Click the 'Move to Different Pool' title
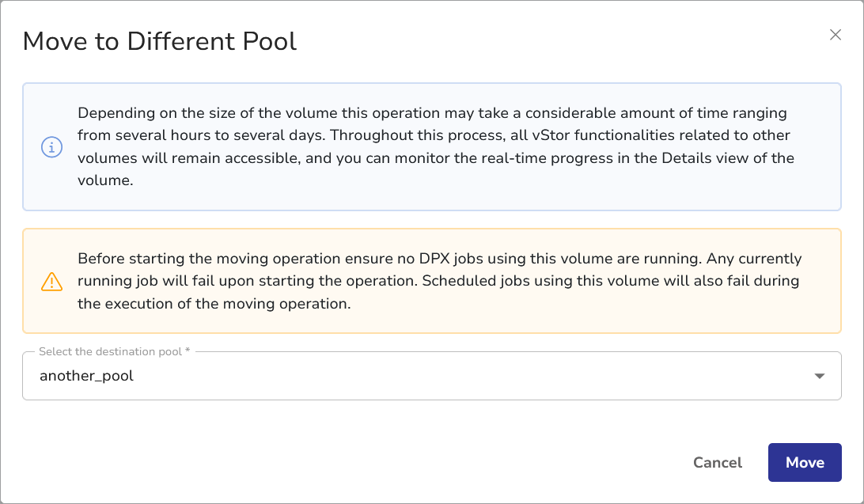Image resolution: width=864 pixels, height=504 pixels. point(160,41)
